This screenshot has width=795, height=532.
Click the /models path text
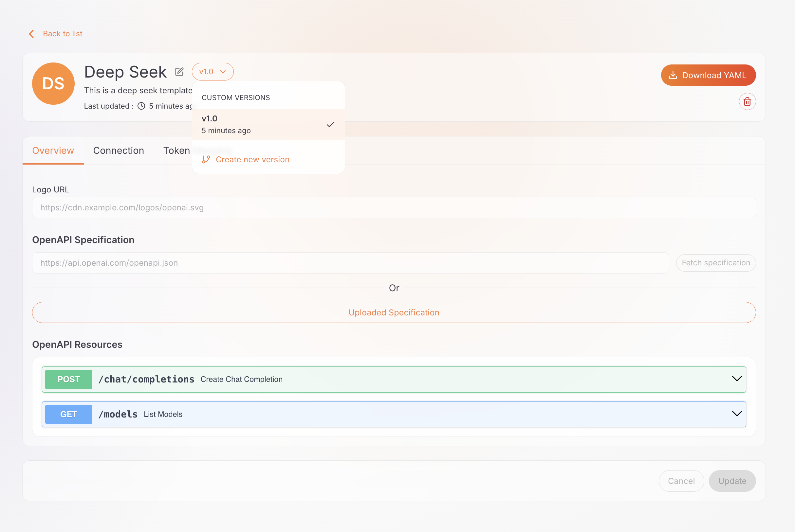coord(118,414)
